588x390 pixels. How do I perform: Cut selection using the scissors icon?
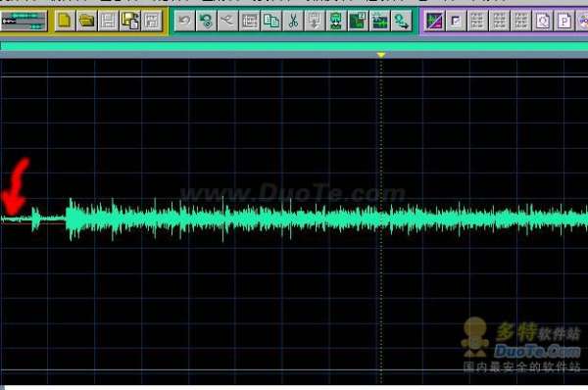point(293,21)
